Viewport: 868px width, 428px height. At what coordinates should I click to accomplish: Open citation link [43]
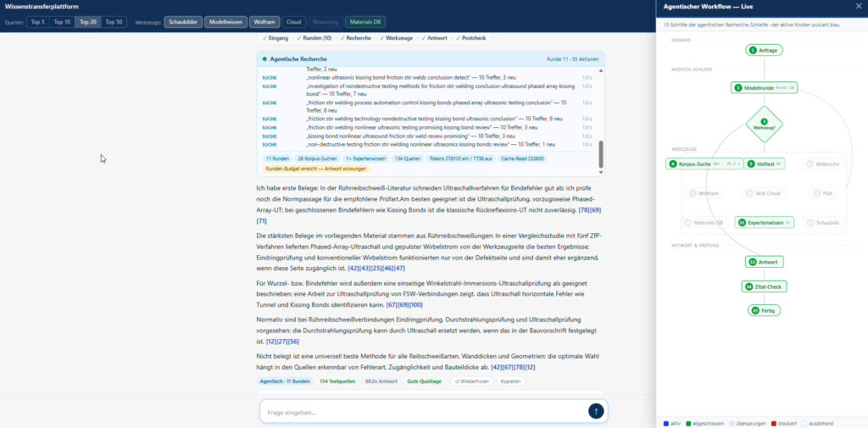click(x=364, y=269)
